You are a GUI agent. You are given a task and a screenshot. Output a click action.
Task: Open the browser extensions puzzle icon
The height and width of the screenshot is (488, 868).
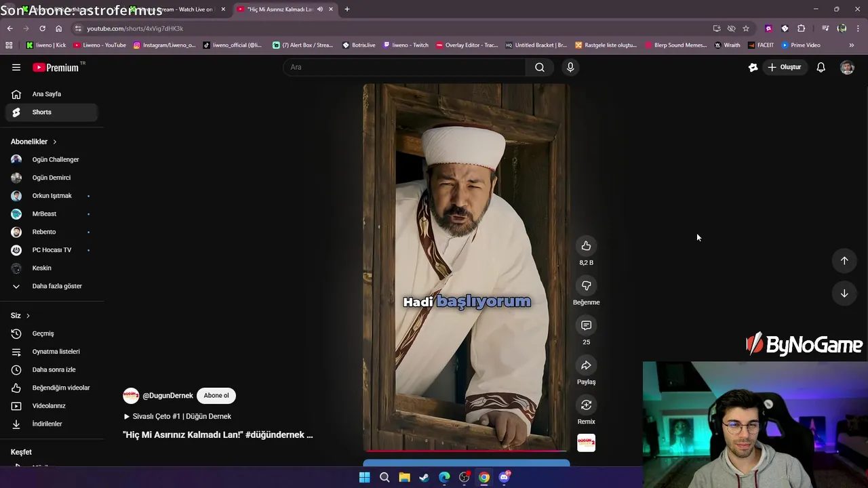click(801, 28)
